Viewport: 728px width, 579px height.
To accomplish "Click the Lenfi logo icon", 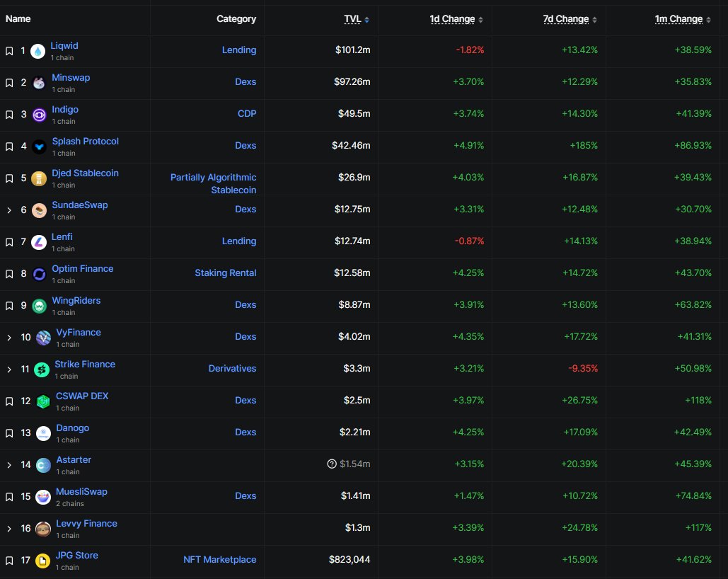I will (38, 242).
